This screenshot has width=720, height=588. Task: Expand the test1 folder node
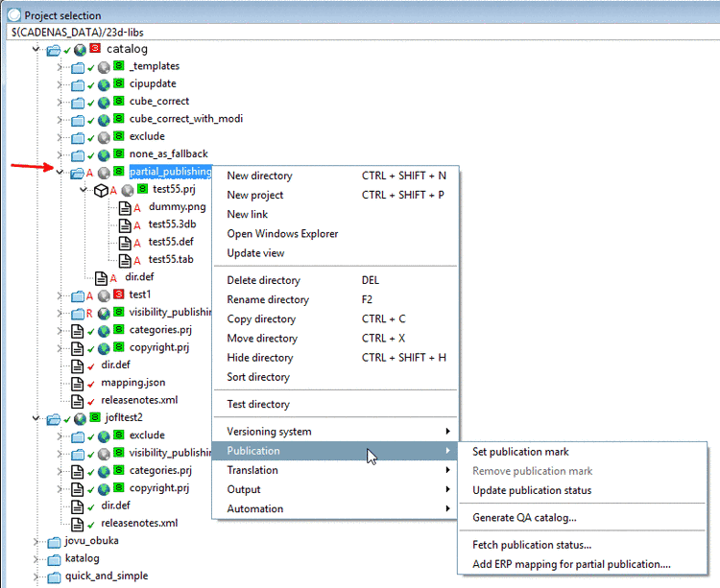[60, 295]
